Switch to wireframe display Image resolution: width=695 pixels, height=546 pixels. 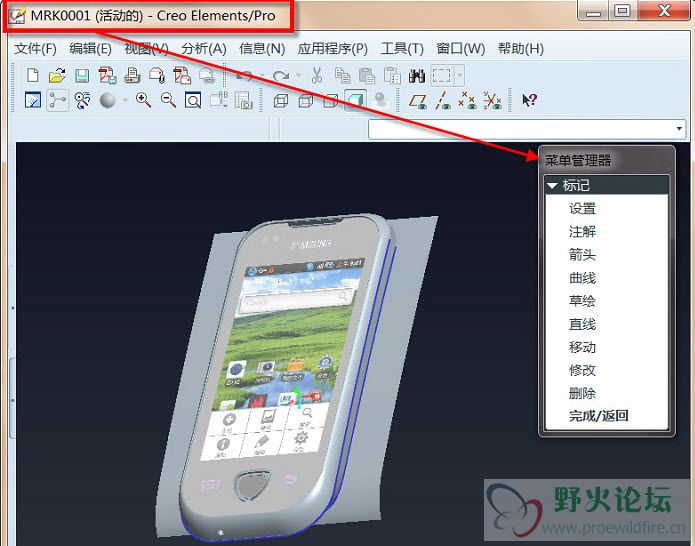click(281, 101)
